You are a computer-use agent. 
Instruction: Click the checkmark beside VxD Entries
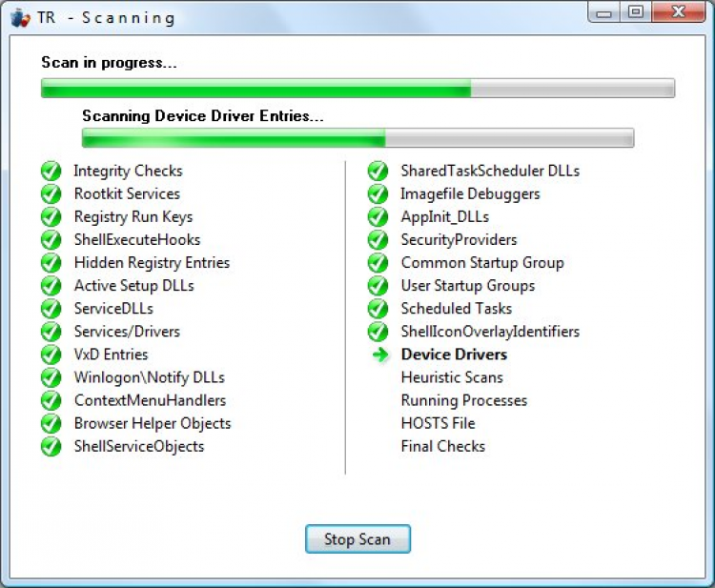51,355
